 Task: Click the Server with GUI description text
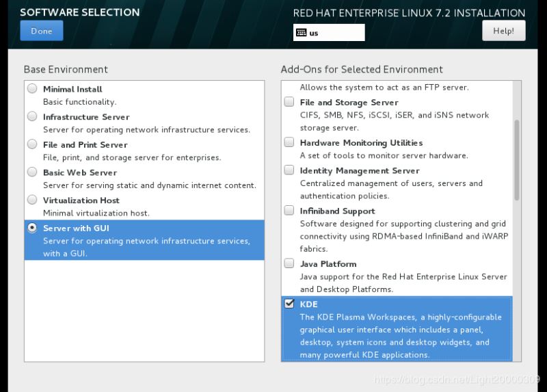click(146, 247)
